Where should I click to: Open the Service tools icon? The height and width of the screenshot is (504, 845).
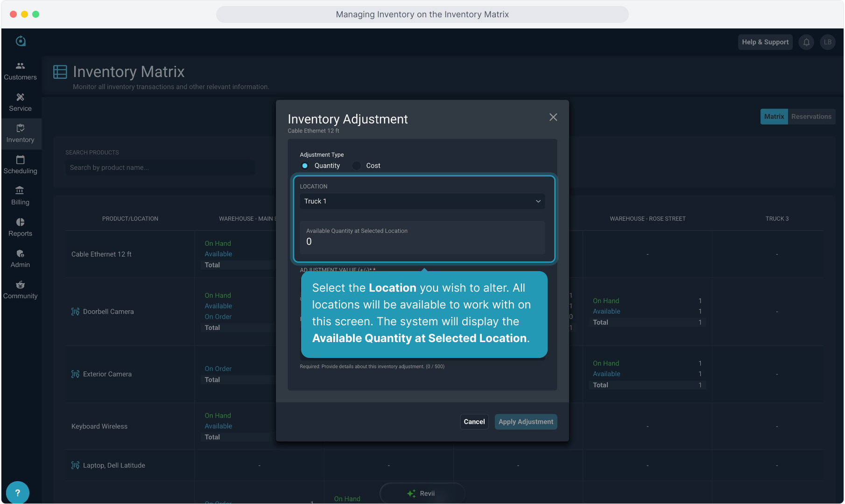[x=20, y=97]
